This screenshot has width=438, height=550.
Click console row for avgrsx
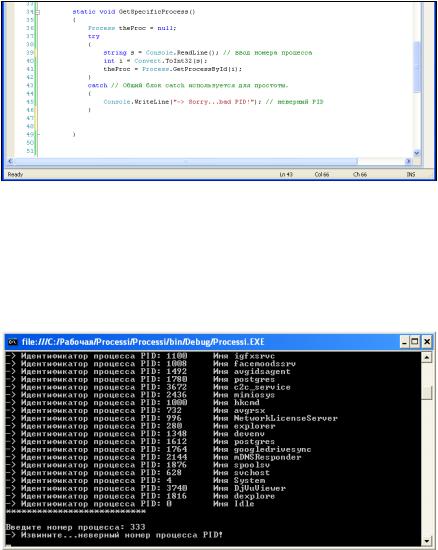point(136,410)
